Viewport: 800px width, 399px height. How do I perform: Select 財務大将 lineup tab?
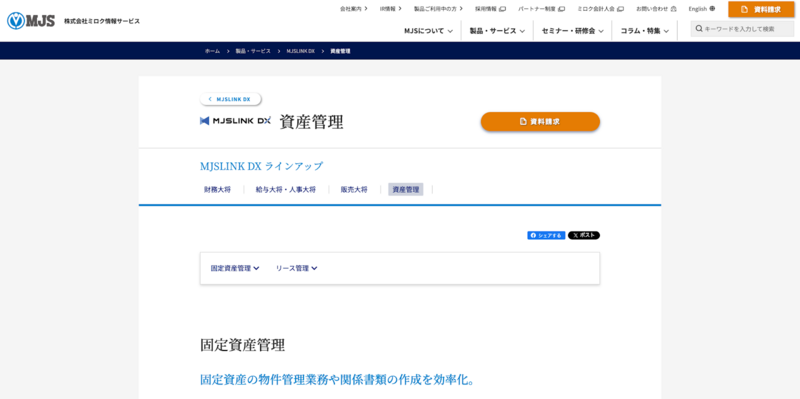217,189
